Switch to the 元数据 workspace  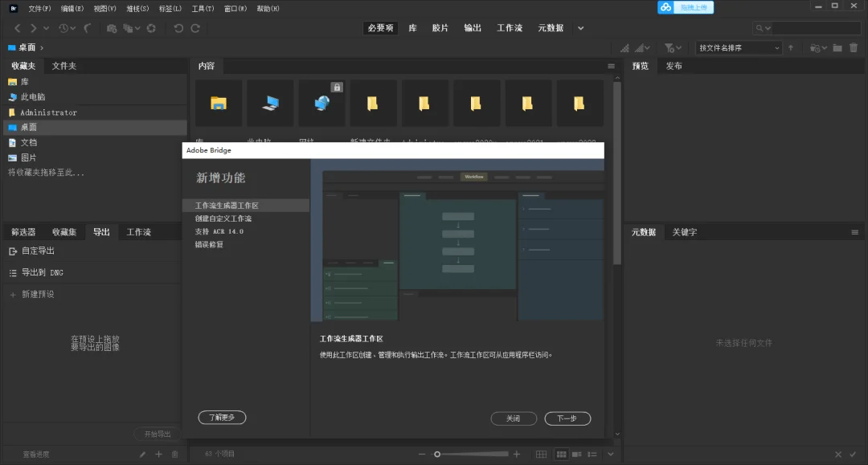click(551, 28)
